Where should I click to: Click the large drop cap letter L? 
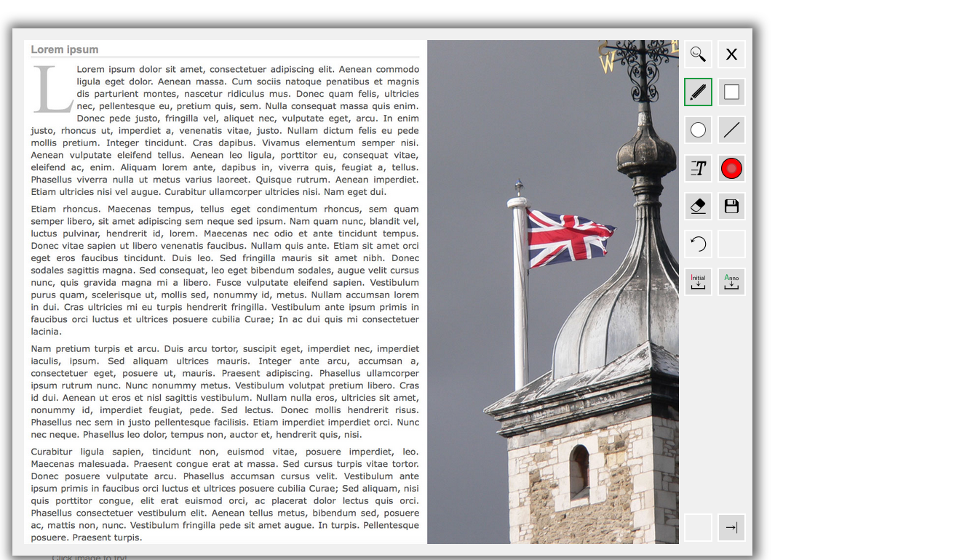coord(52,90)
